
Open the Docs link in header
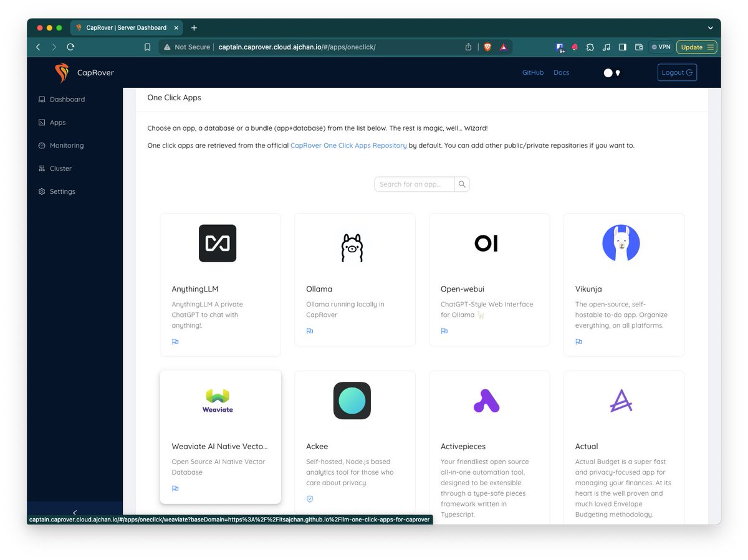pos(561,73)
